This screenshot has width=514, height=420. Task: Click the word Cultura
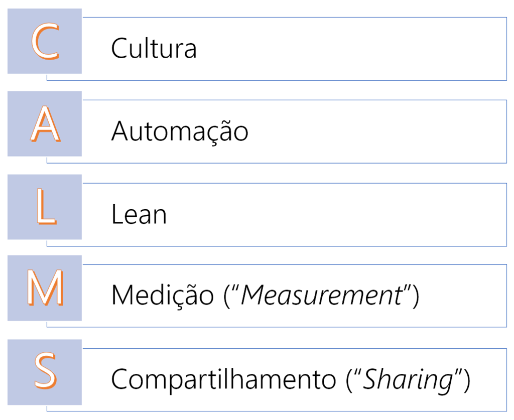pyautogui.click(x=154, y=49)
